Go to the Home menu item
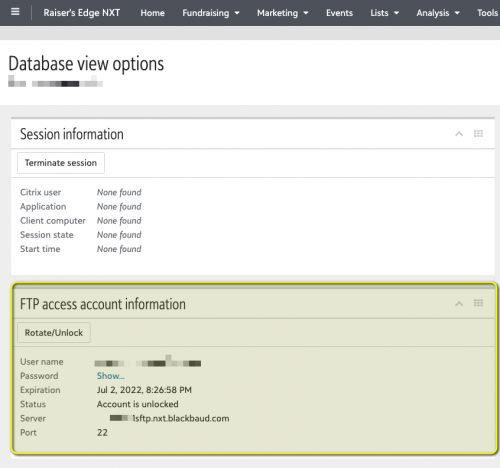Screen dimensions: 500x468 pos(152,13)
